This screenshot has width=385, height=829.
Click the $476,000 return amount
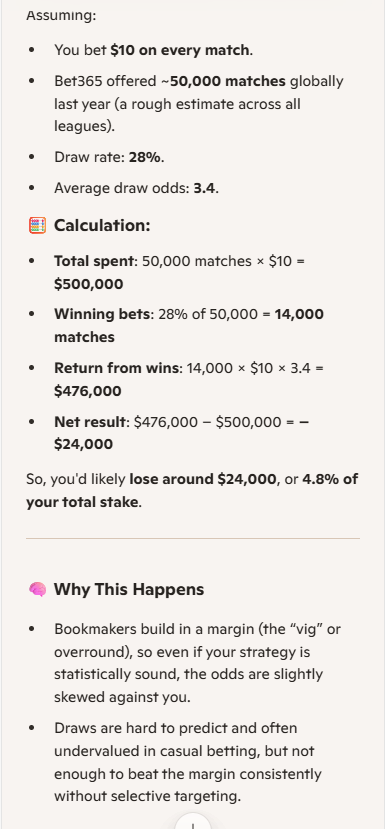coord(88,391)
